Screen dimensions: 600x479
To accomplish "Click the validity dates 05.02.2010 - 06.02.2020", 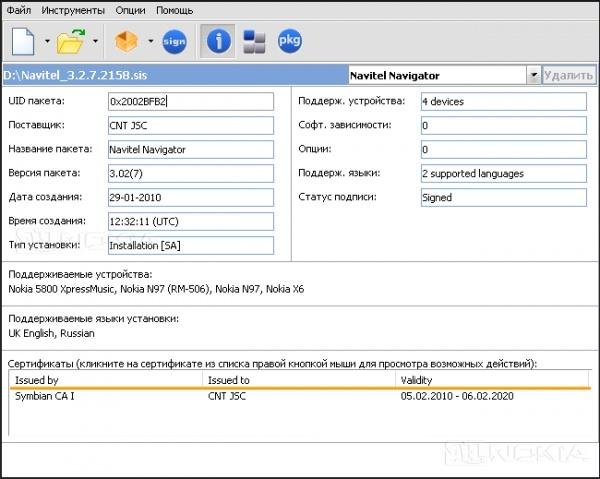I will pos(457,396).
